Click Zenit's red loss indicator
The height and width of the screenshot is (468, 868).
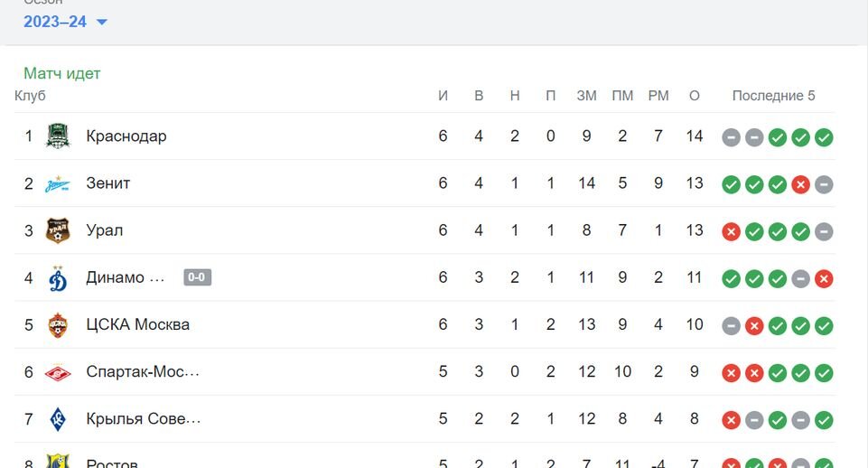(800, 184)
